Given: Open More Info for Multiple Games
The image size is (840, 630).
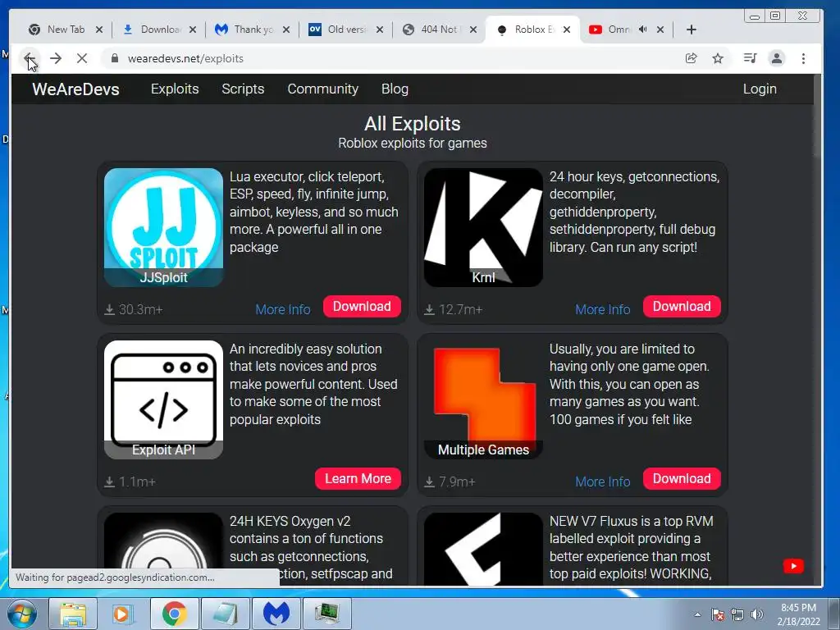Looking at the screenshot, I should (603, 482).
